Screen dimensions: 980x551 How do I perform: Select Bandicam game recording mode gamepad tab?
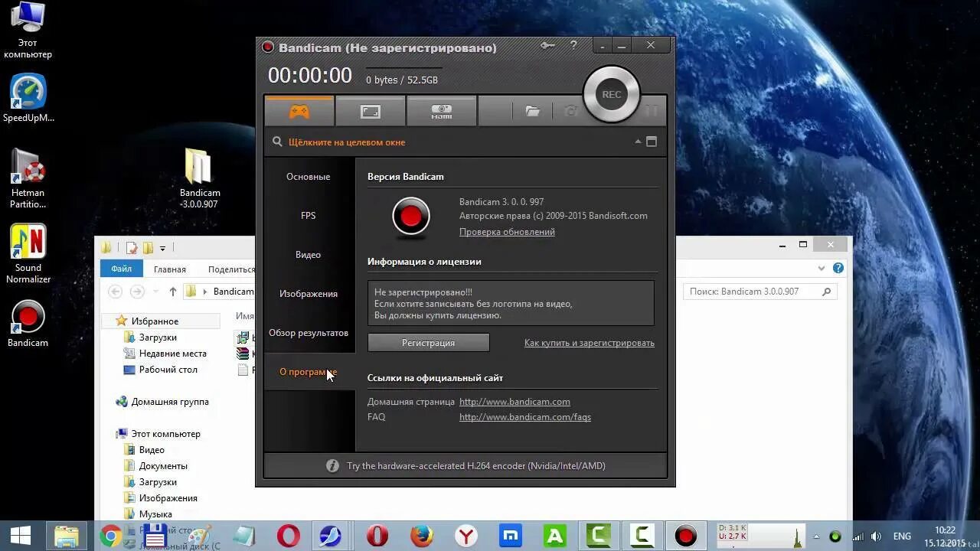pyautogui.click(x=299, y=112)
